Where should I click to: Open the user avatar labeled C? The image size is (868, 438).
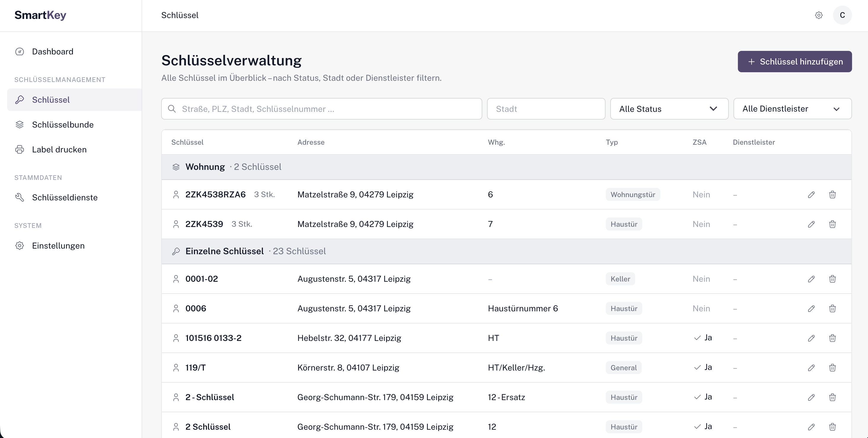click(x=842, y=15)
